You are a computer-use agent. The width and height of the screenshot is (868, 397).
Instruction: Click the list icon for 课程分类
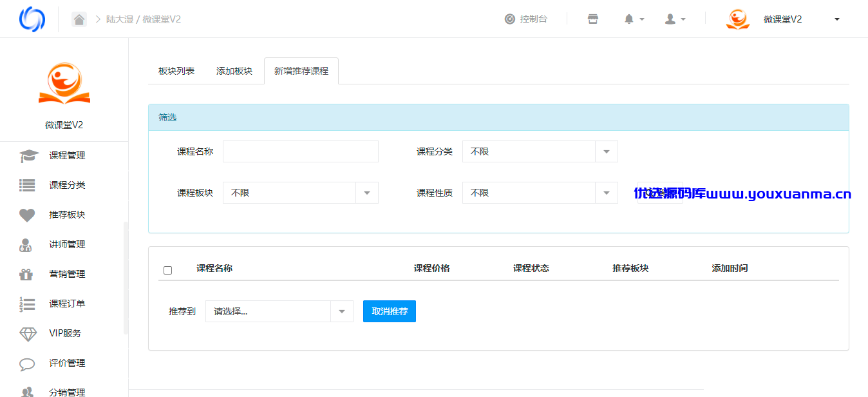tap(27, 186)
